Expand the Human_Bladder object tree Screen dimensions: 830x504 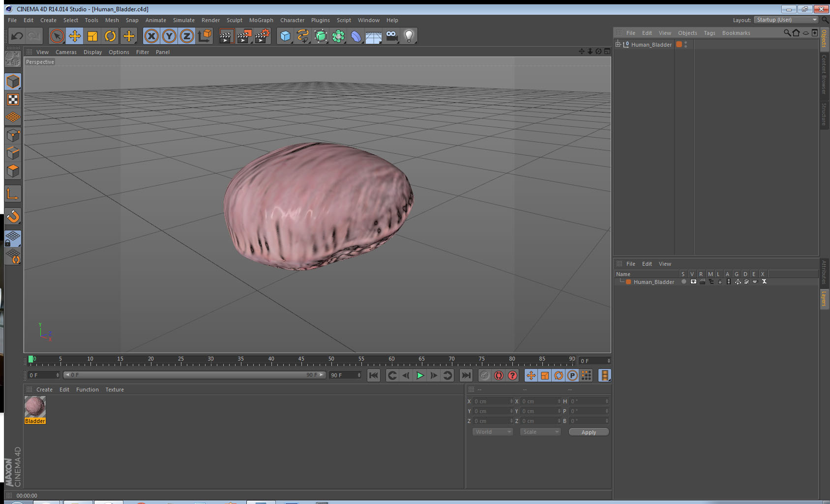click(x=618, y=44)
